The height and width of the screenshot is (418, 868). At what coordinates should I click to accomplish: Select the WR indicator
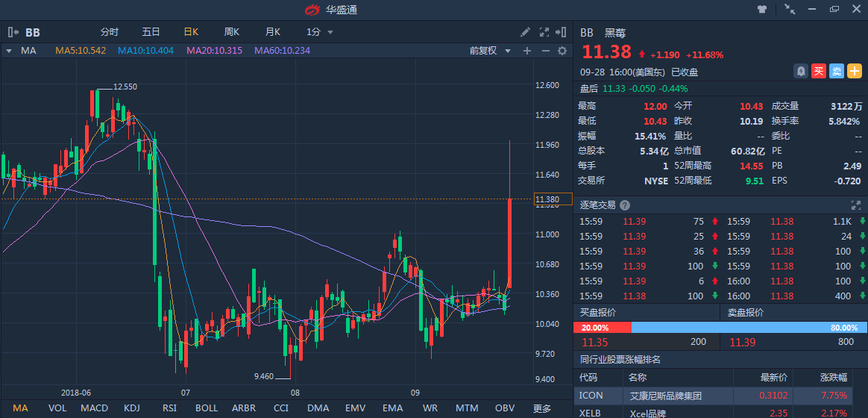coord(430,408)
